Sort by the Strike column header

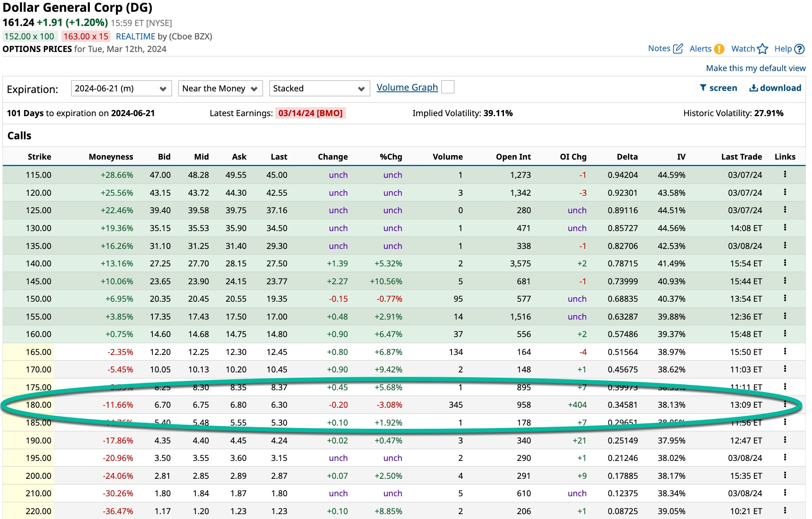click(39, 157)
